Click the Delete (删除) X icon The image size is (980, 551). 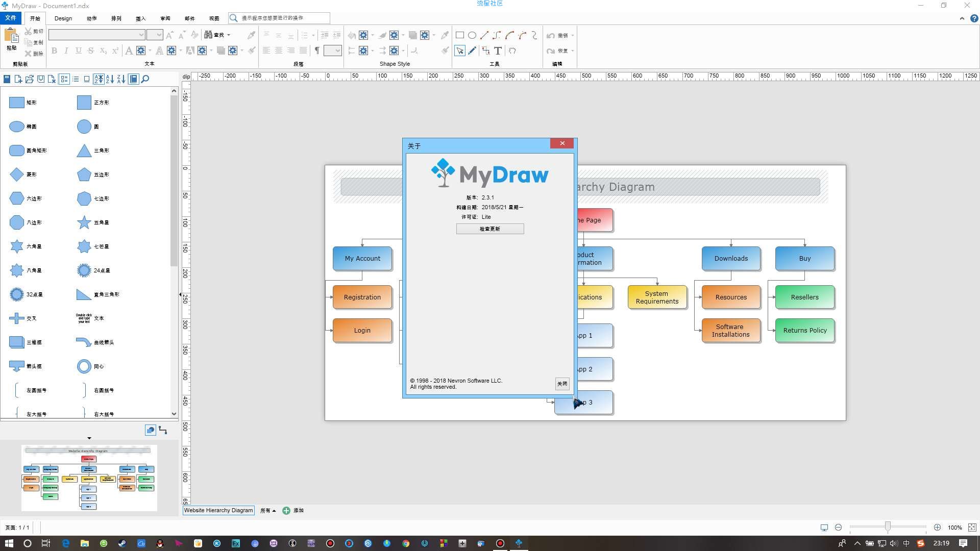34,54
